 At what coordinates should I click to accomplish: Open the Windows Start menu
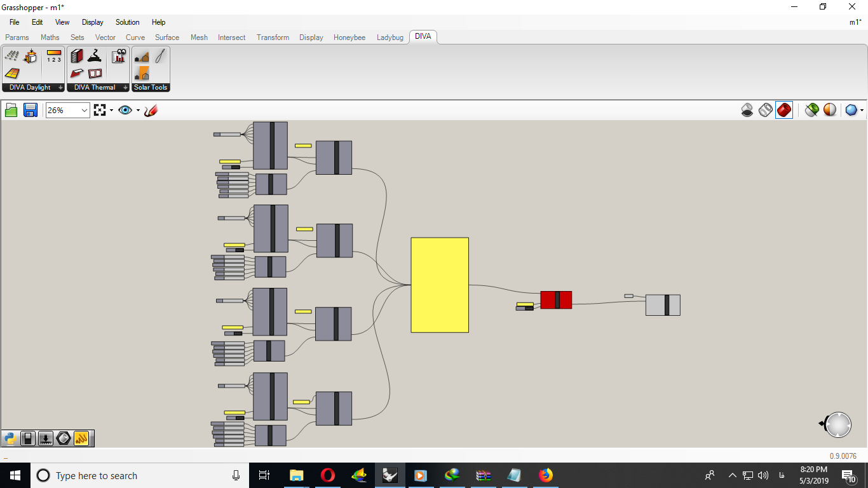(15, 475)
